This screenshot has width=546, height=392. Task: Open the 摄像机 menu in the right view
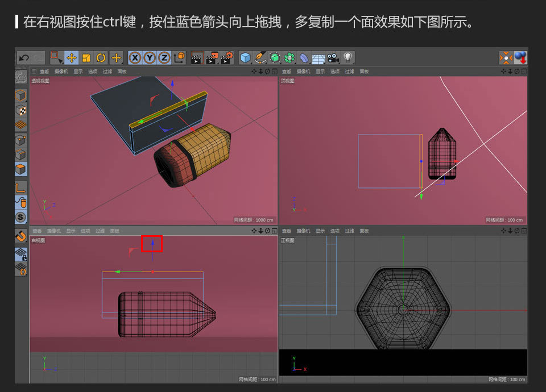[x=54, y=231]
